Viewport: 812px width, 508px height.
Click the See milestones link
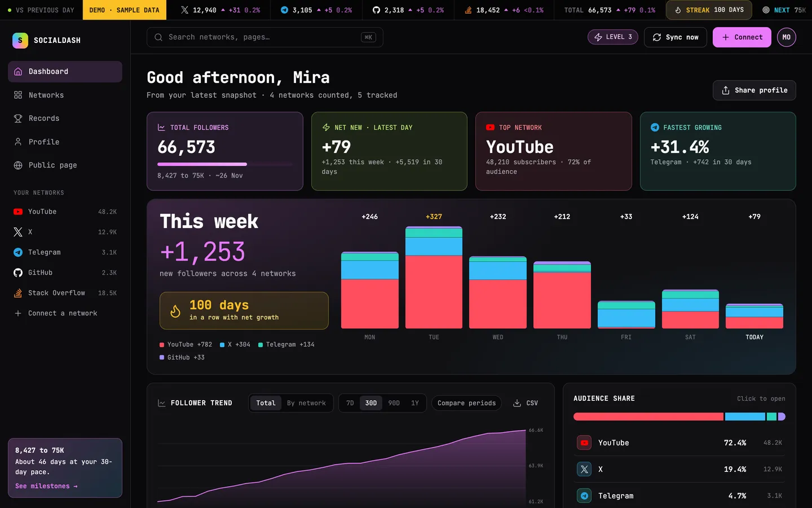click(46, 486)
